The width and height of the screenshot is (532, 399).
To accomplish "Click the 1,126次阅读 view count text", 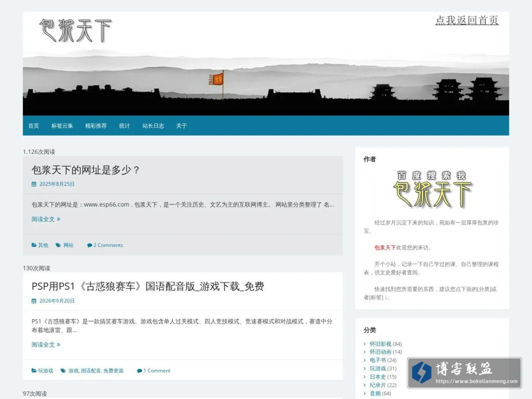I will 39,152.
